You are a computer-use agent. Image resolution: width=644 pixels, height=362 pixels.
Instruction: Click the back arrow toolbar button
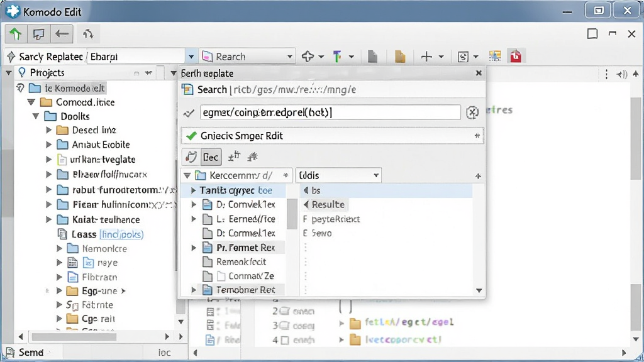[62, 34]
